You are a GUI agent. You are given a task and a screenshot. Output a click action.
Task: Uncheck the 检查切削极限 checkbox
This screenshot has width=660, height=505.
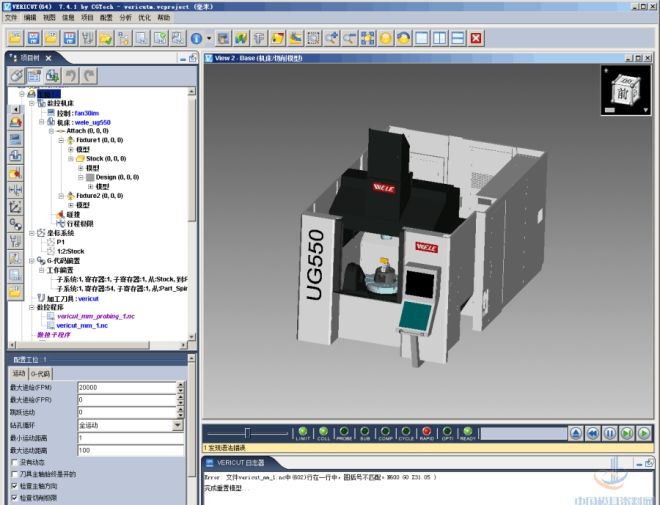pos(15,498)
